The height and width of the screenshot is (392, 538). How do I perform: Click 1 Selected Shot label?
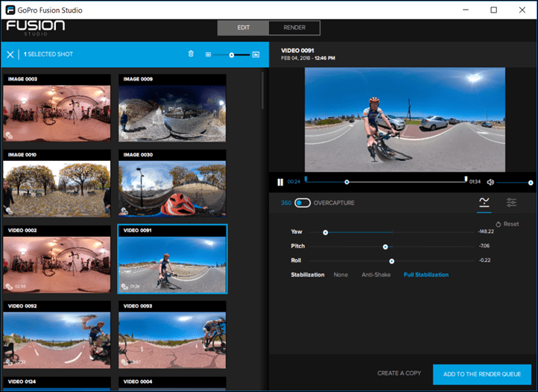coord(48,54)
